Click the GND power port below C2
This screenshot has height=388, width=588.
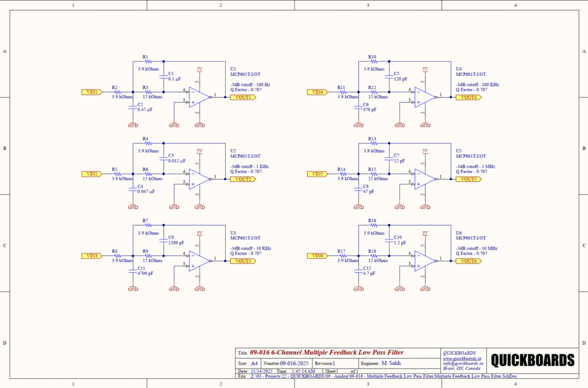(132, 123)
